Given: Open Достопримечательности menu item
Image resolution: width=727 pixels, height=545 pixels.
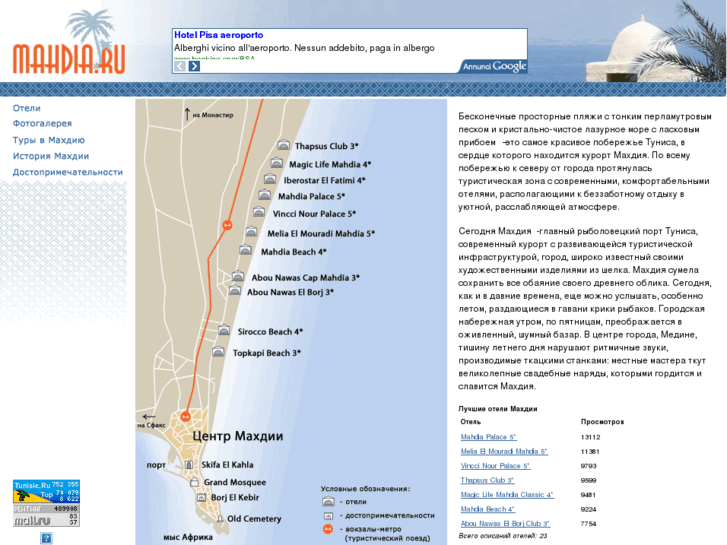Looking at the screenshot, I should 68,172.
